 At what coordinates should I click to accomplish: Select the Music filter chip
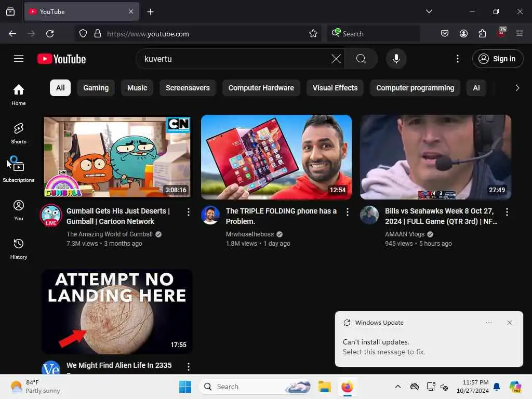click(x=137, y=88)
